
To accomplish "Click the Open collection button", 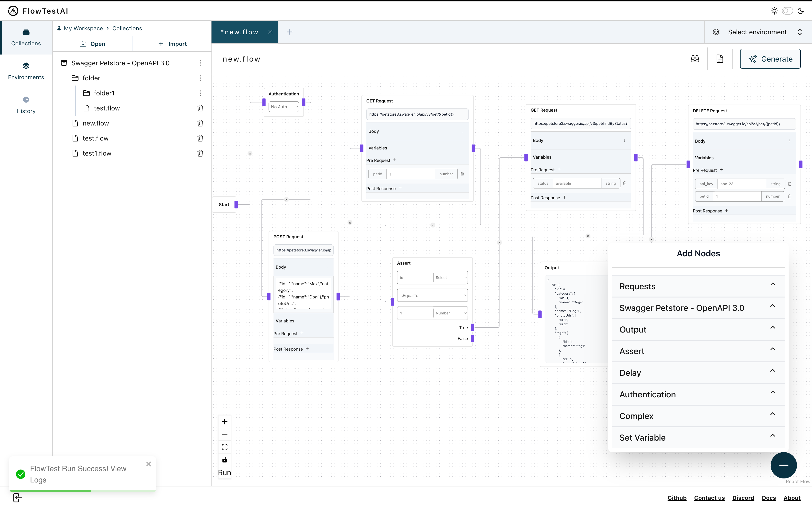I will 92,44.
